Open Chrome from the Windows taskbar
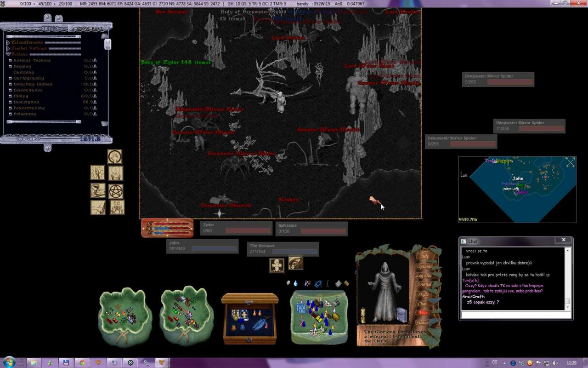 82,362
